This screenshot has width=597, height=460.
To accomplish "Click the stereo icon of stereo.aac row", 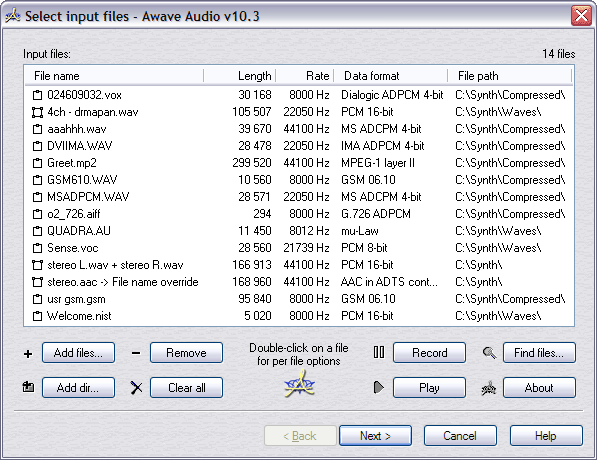I will pos(37,282).
